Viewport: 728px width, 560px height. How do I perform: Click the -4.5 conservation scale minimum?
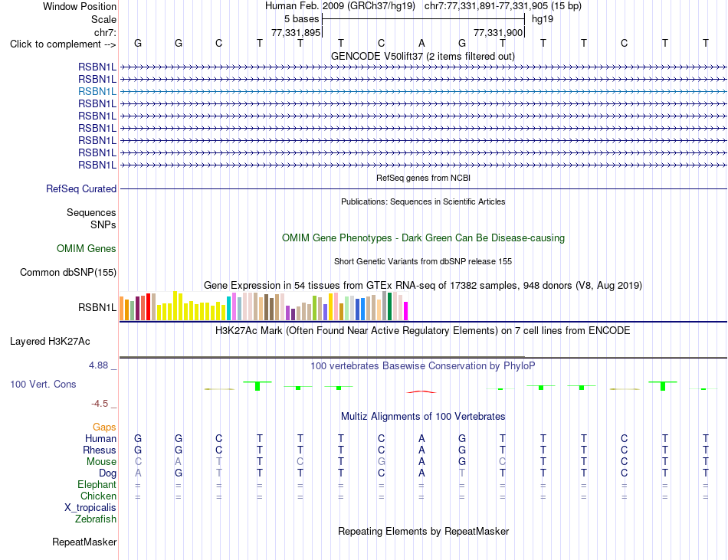click(x=100, y=404)
